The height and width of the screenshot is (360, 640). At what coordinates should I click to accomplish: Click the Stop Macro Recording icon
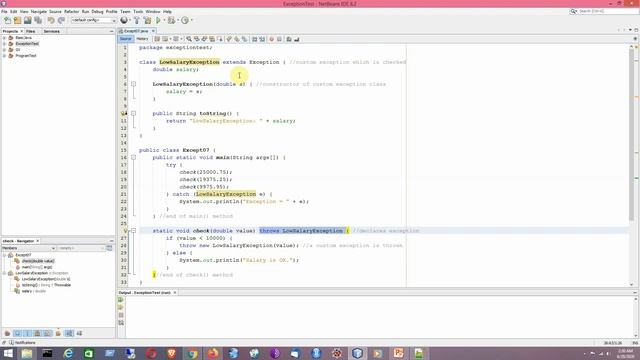point(280,39)
